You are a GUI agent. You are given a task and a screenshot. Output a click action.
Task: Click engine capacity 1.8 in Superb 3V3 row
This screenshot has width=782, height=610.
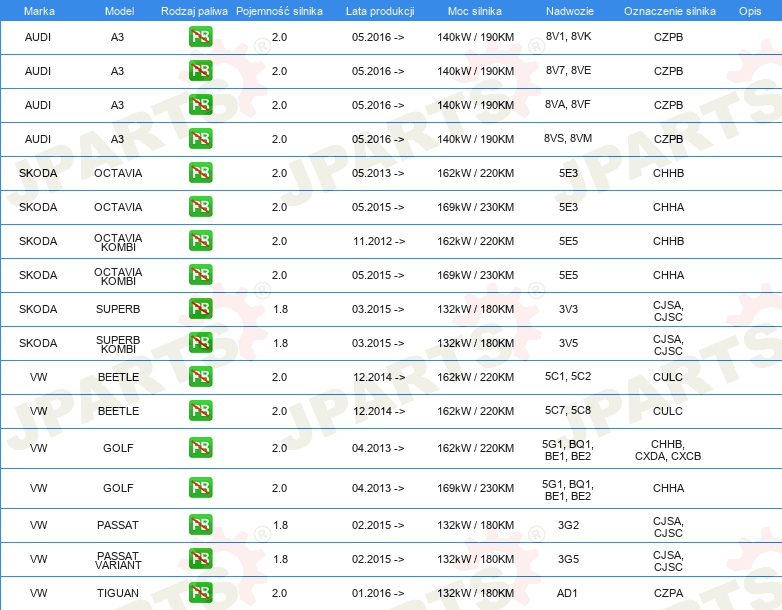pyautogui.click(x=280, y=309)
